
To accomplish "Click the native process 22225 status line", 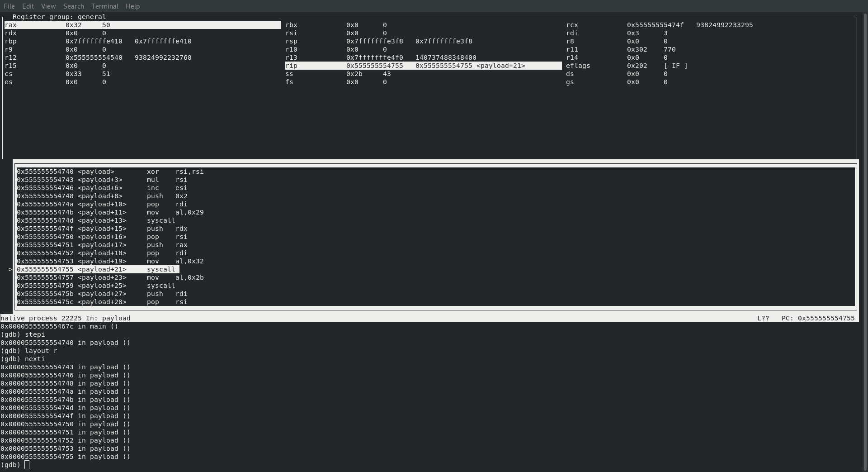I will (66, 318).
